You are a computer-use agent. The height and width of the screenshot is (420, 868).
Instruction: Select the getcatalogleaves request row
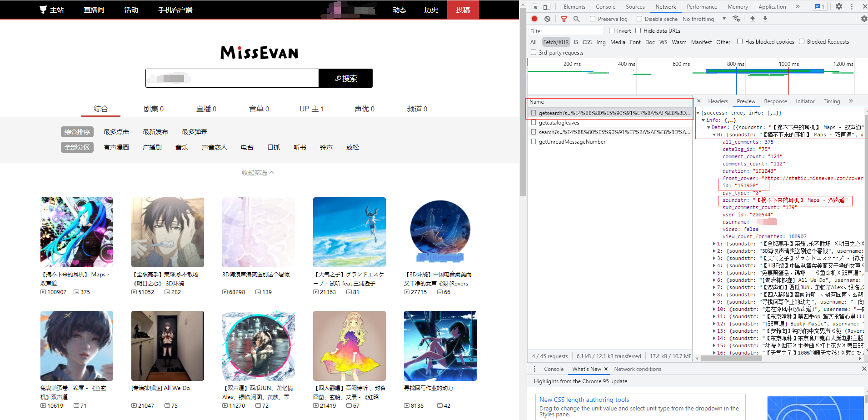pos(610,123)
